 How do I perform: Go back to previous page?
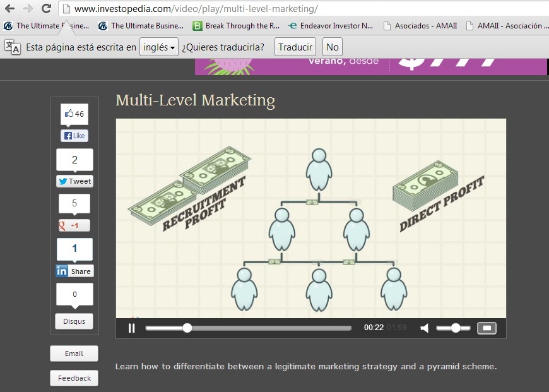9,9
